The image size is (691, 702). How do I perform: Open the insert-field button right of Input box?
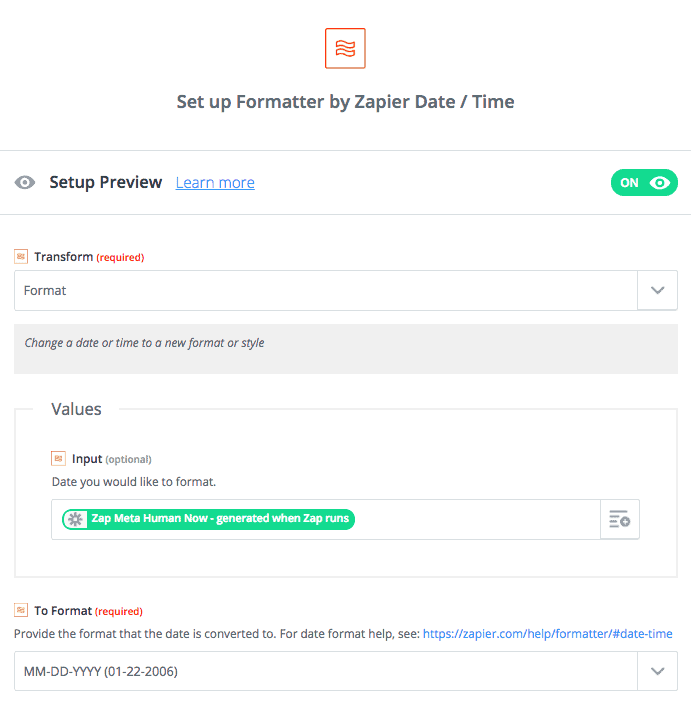[x=619, y=520]
